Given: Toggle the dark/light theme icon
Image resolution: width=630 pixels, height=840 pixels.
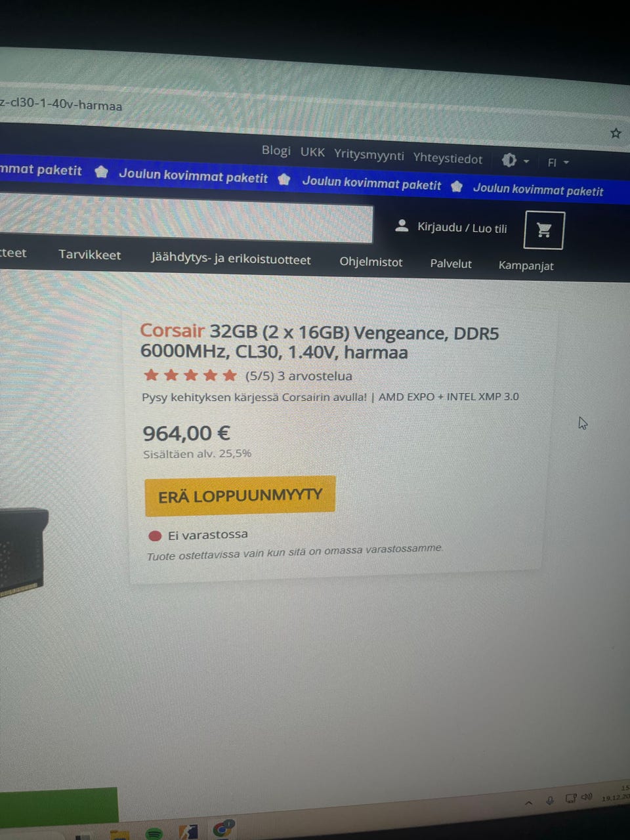Looking at the screenshot, I should [x=509, y=160].
